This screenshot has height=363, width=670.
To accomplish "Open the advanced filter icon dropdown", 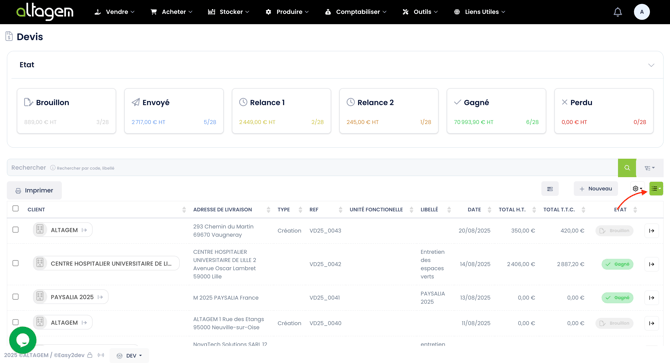I will (x=649, y=168).
